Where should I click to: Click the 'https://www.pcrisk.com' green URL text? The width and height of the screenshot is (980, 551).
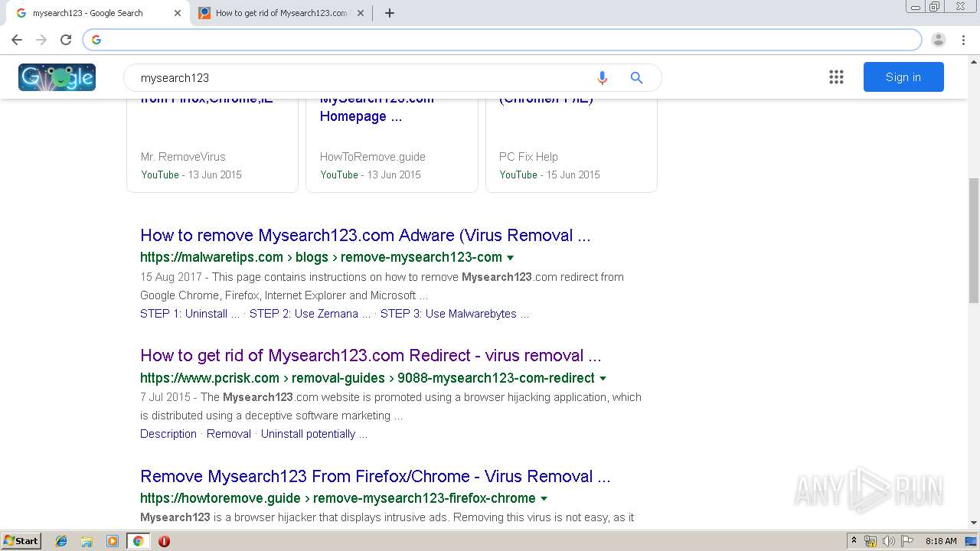click(210, 378)
